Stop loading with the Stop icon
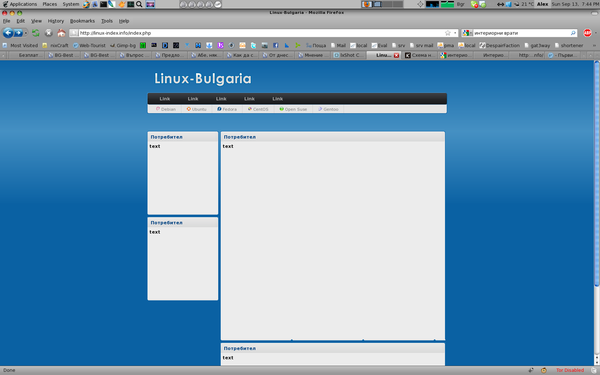 (x=49, y=33)
